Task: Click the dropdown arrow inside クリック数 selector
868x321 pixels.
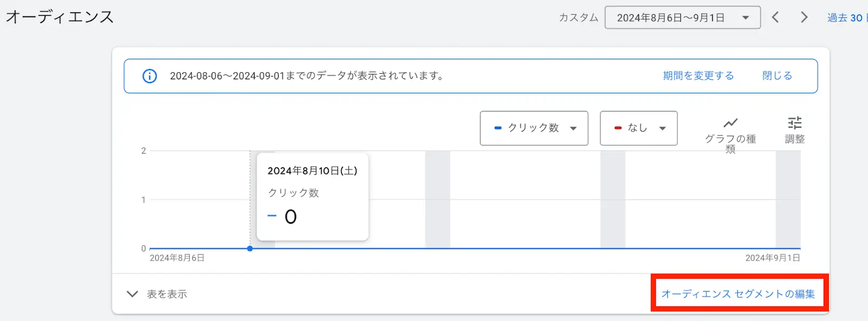Action: [573, 128]
